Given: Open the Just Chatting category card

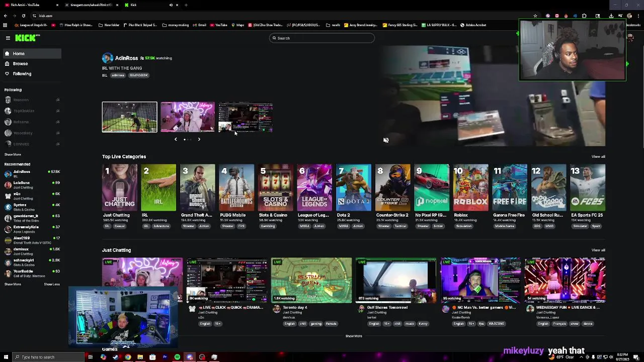Looking at the screenshot, I should pos(120,187).
